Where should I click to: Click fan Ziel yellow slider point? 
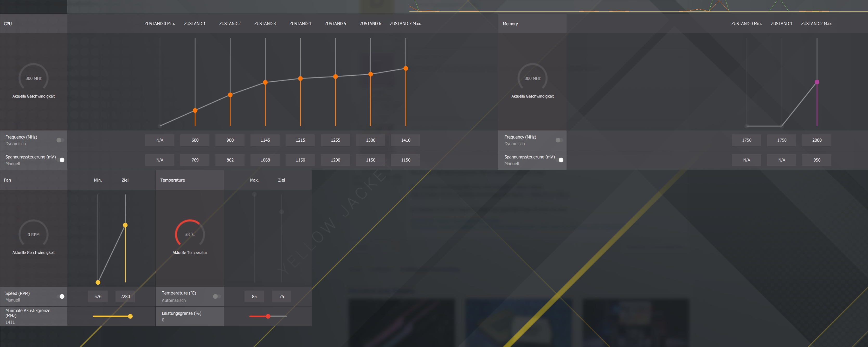pyautogui.click(x=125, y=225)
